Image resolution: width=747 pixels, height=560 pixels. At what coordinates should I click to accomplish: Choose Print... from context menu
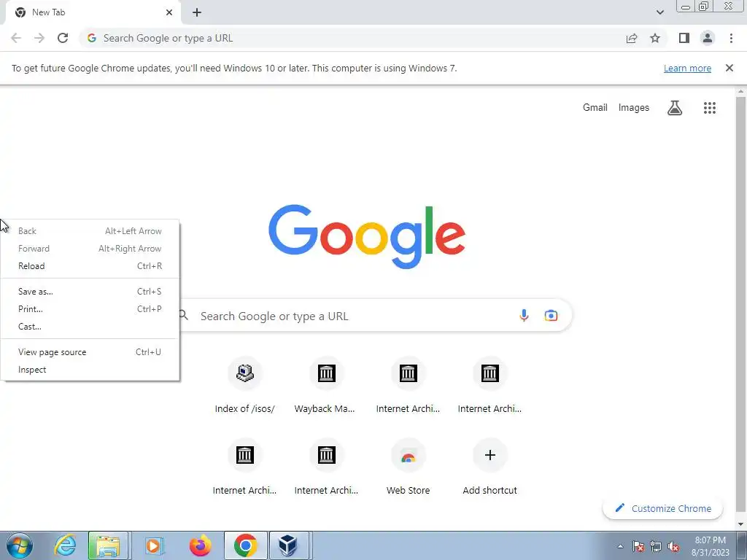click(x=90, y=309)
